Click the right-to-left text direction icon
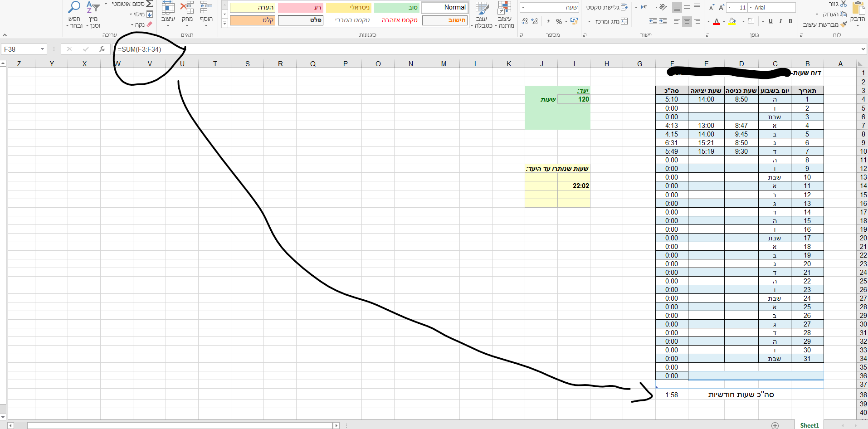Viewport: 868px width, 429px height. [x=644, y=7]
